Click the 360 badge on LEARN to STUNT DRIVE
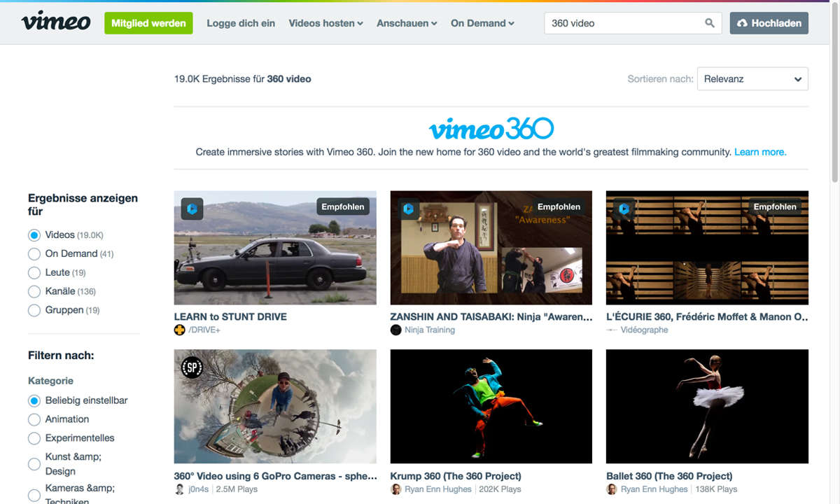 pos(192,209)
